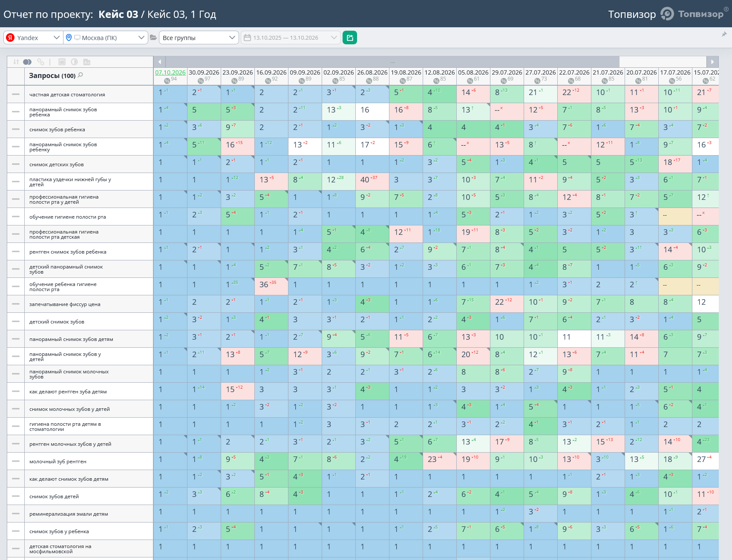Click the pin icon at top right
Screen dimensions: 732x560
pyautogui.click(x=724, y=34)
